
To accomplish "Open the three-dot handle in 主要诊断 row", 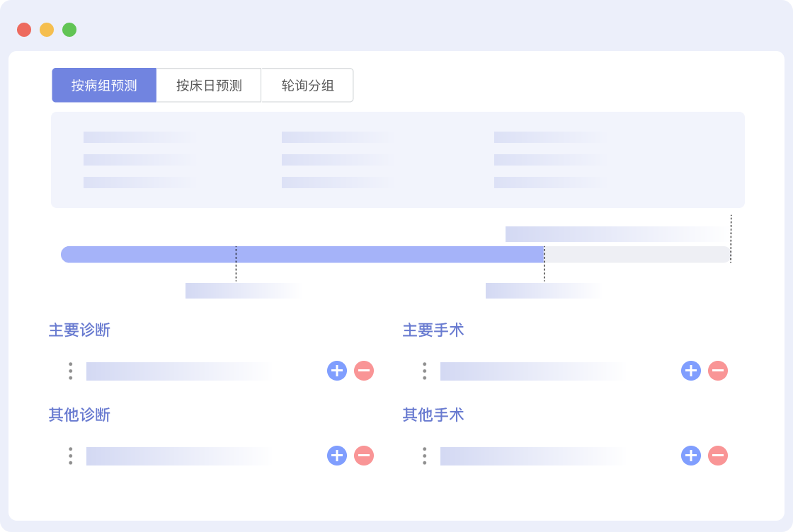I will tap(71, 371).
